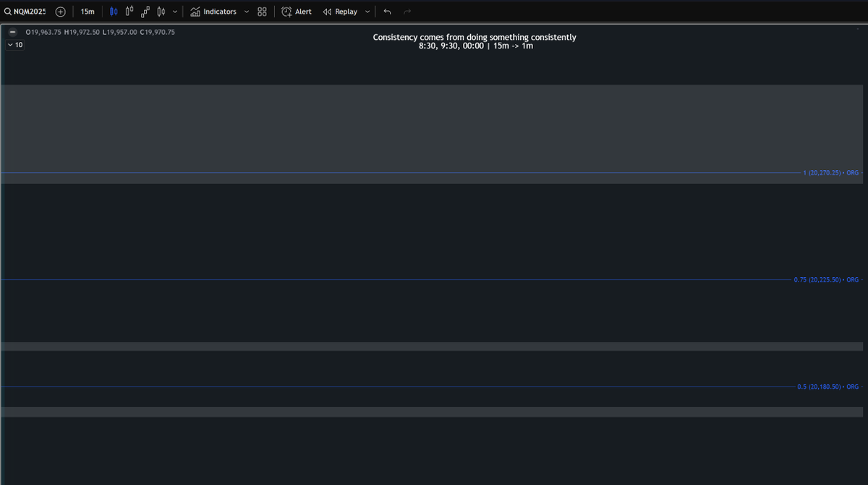
Task: Start bar Replay mode
Action: [x=340, y=12]
